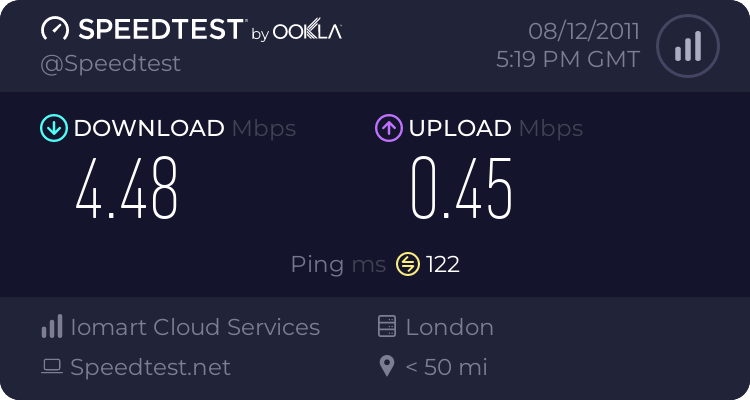
Task: Click the Speedtest gauge logo icon
Action: pos(54,30)
